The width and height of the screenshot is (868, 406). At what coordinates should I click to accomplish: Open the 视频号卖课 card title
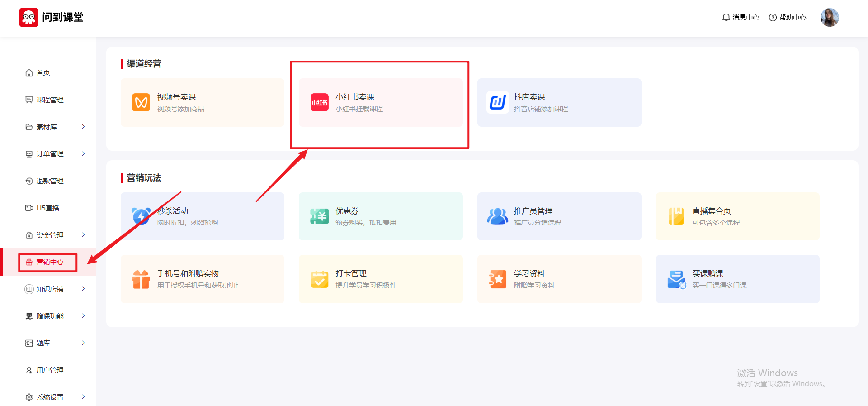pyautogui.click(x=176, y=97)
